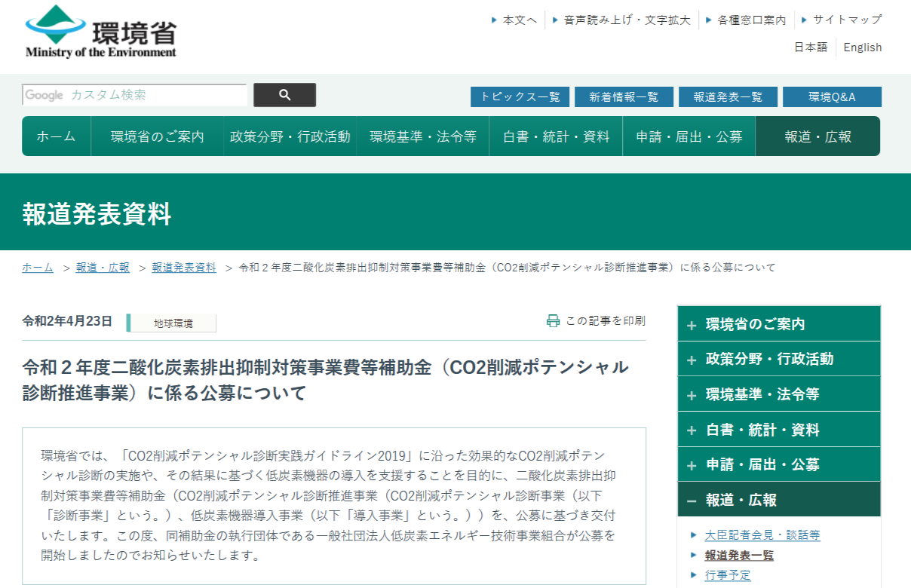
Task: Select 日本語 language option
Action: coord(812,47)
